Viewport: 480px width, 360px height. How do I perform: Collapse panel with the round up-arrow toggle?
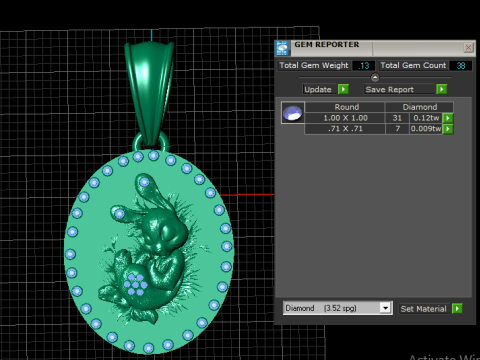click(x=375, y=78)
